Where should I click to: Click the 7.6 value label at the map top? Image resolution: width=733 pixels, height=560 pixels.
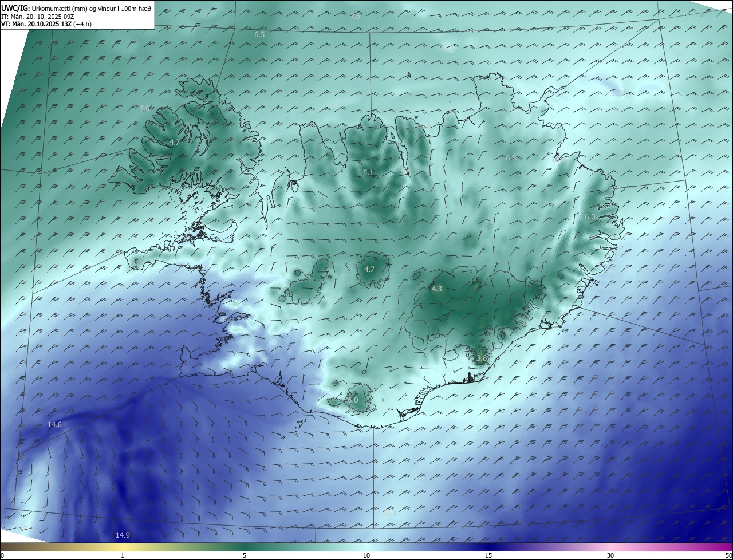(x=355, y=16)
